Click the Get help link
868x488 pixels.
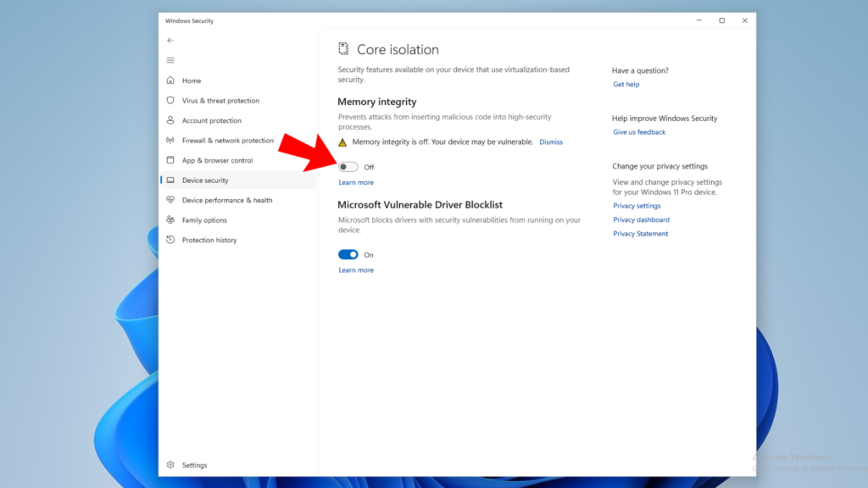(626, 84)
